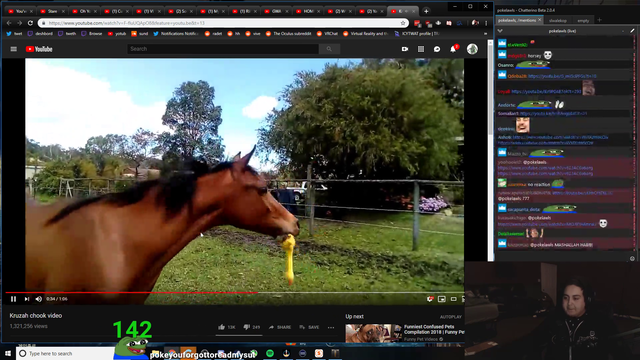Select the 'empty' Chatterino tab
This screenshot has height=360, width=640.
[x=583, y=20]
